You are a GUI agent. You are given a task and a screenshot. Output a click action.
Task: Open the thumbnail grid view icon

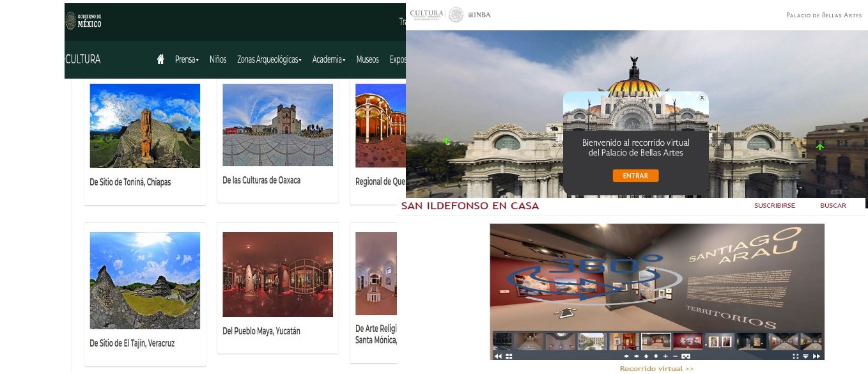tap(509, 356)
